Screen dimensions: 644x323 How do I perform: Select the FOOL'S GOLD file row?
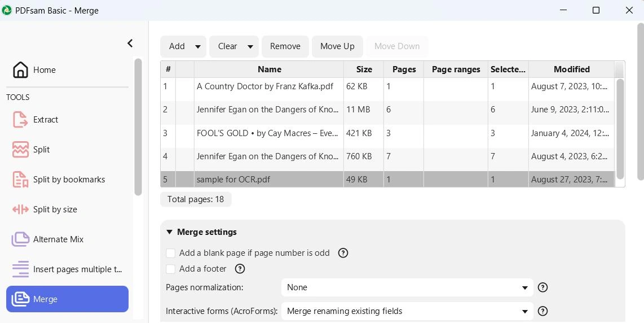click(267, 133)
